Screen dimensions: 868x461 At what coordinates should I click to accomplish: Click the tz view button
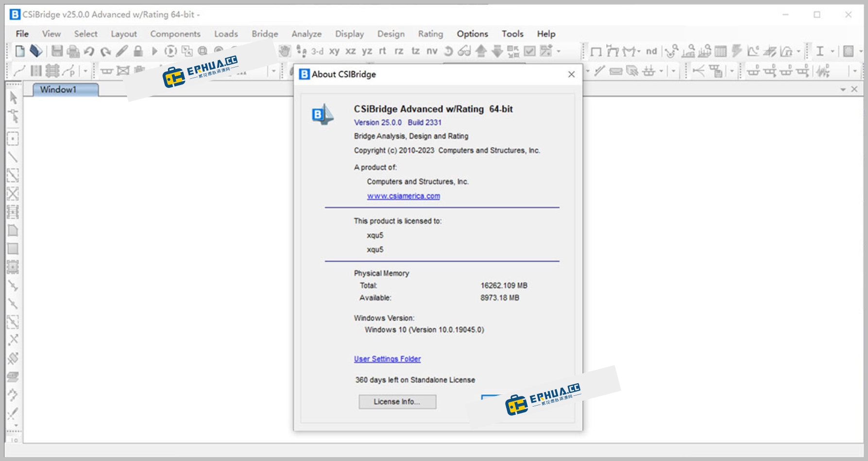click(415, 51)
